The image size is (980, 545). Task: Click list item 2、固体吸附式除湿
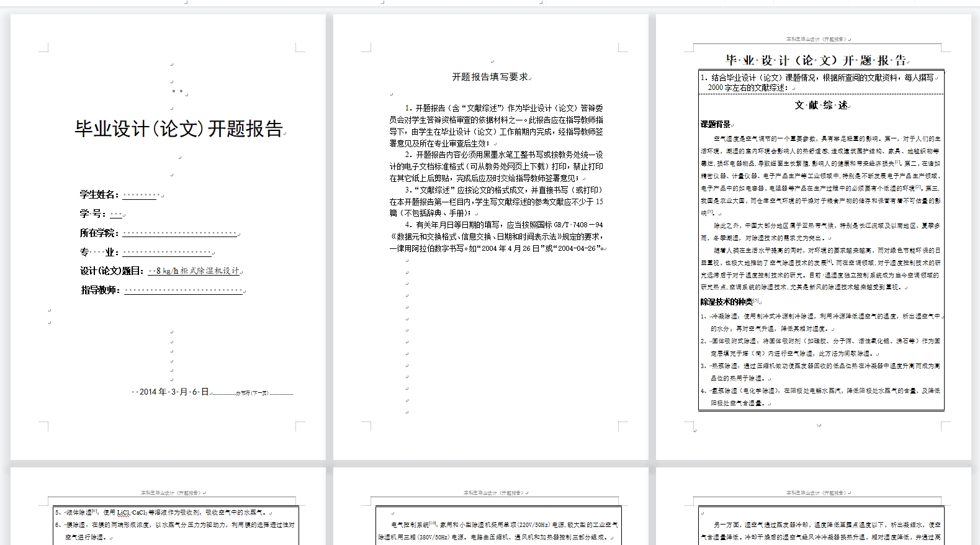pos(820,347)
